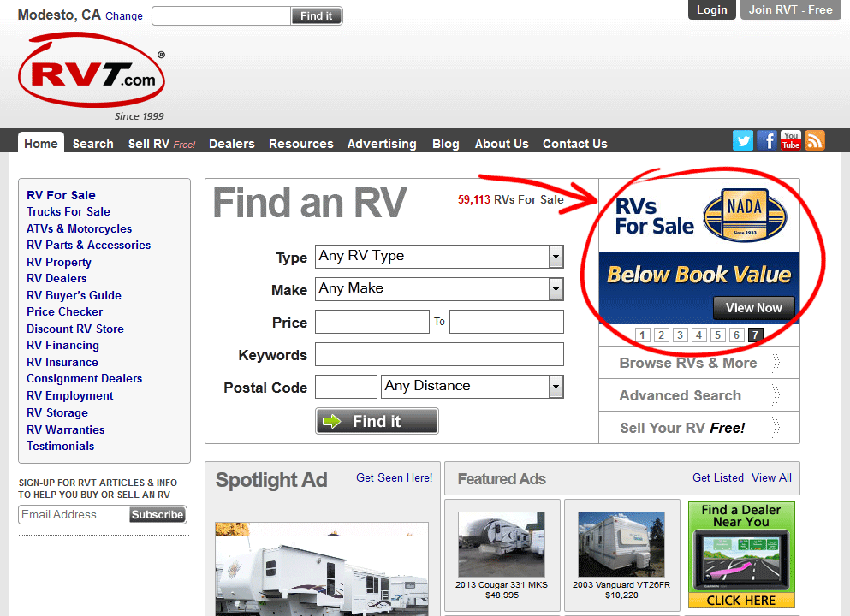Open the Search menu item
Viewport: 850px width, 616px height.
tap(92, 144)
